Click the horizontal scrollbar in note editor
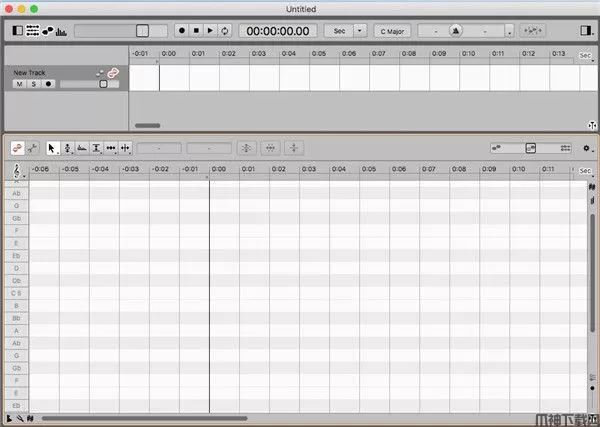Image resolution: width=600 pixels, height=427 pixels. [x=145, y=419]
